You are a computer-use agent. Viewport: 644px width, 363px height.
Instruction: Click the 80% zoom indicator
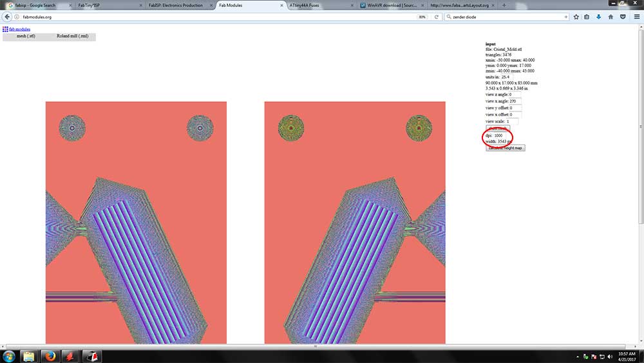[422, 17]
